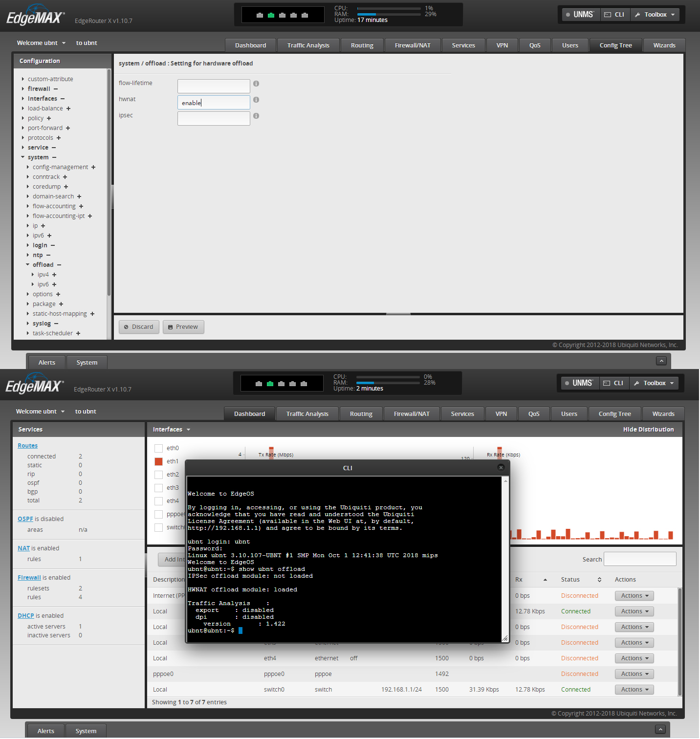Focus the hwnat input field
The width and height of the screenshot is (700, 739).
coord(214,102)
